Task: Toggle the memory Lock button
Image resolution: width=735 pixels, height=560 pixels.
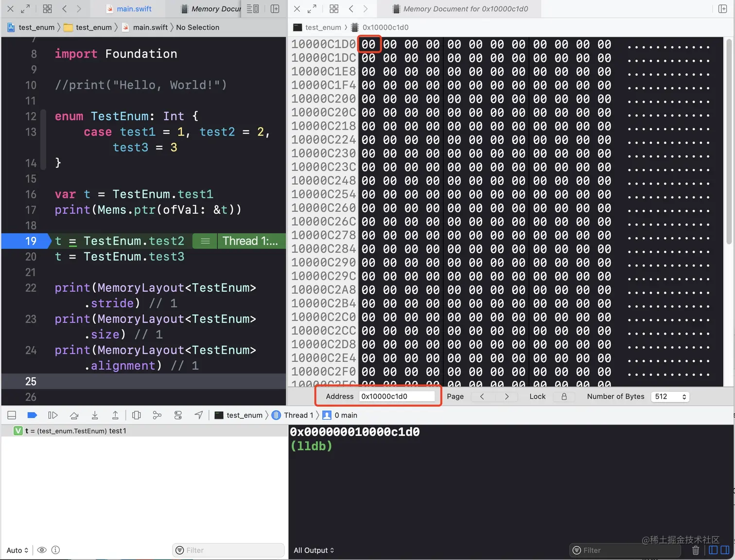Action: click(564, 396)
